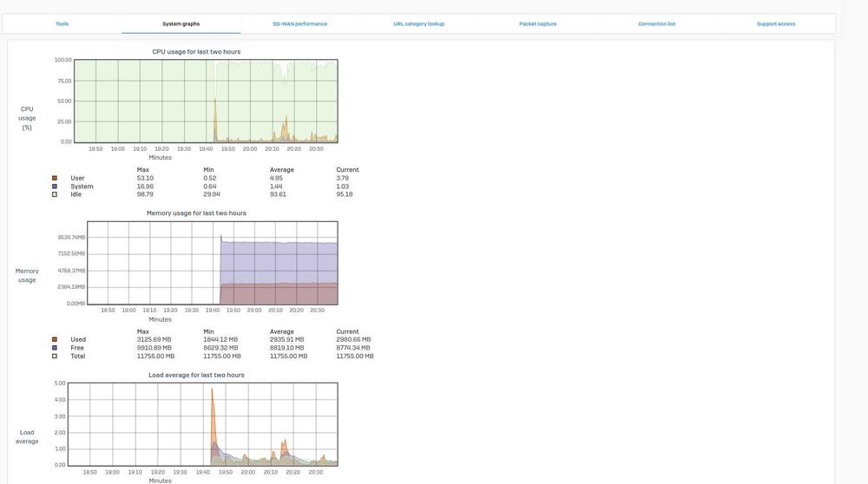Viewport: 868px width, 484px height.
Task: Go to the Packet capture tab
Action: 538,23
